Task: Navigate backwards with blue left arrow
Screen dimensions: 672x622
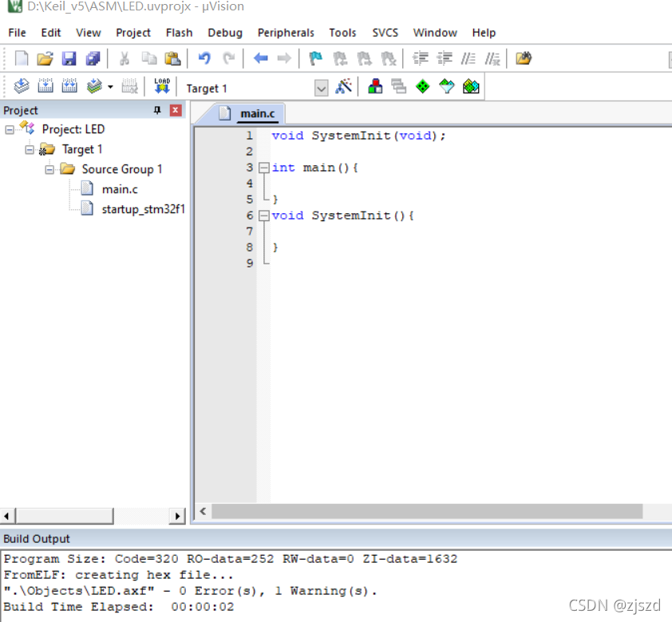Action: (x=260, y=57)
